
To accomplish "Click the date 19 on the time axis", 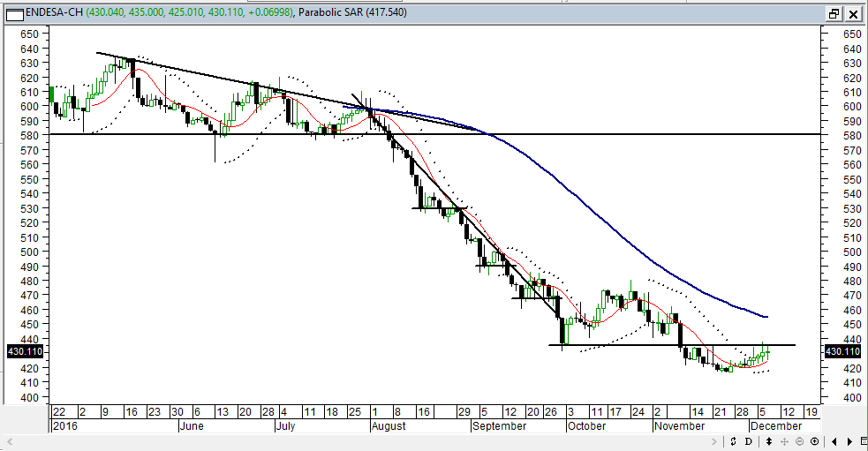I will tap(811, 411).
